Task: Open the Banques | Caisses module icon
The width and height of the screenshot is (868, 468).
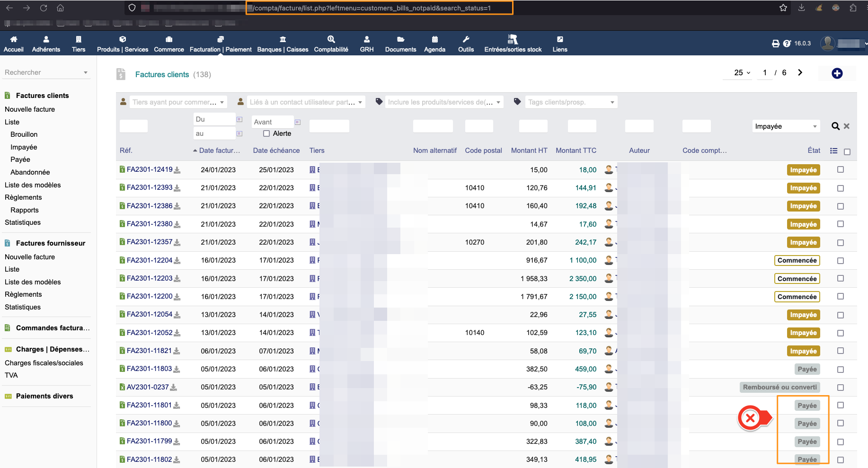Action: tap(283, 43)
